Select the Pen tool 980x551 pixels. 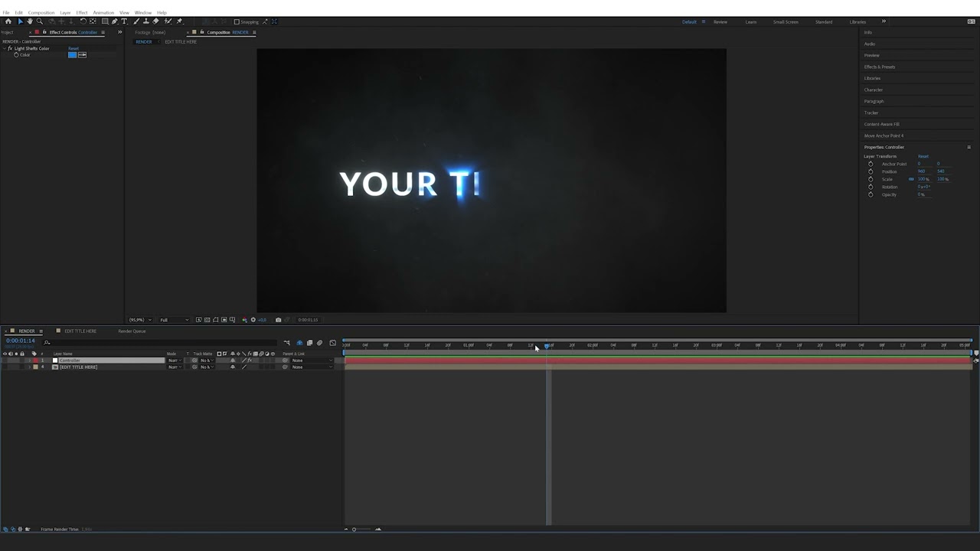[x=115, y=21]
